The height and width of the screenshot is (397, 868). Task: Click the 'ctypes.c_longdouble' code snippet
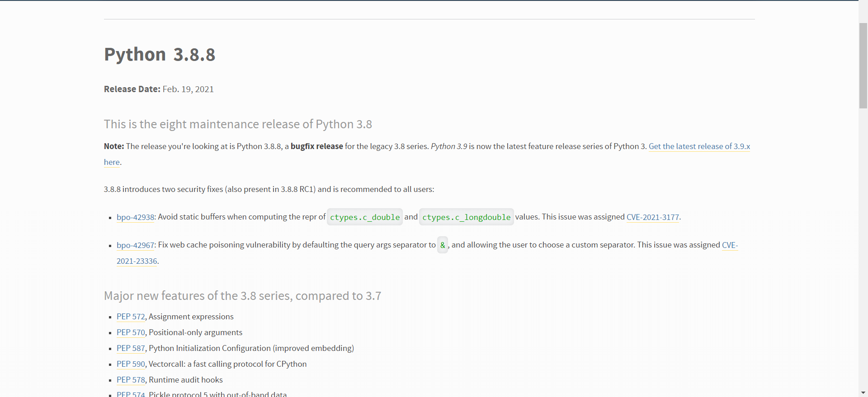(x=466, y=217)
